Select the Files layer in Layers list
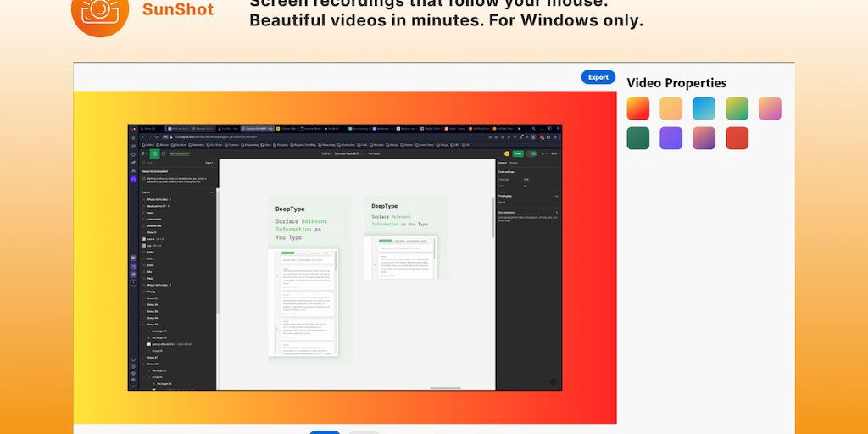The width and height of the screenshot is (868, 434). (150, 278)
